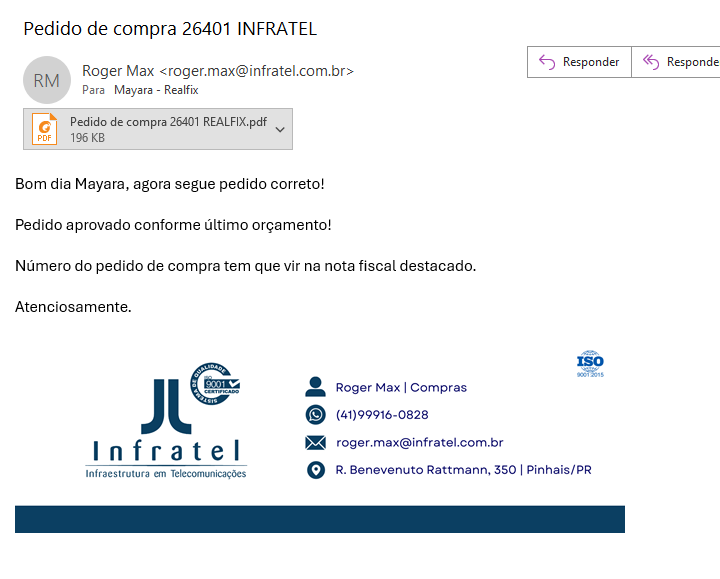Open attachment Pedido de compra 26401 REALFIX.pdf
This screenshot has height=579, width=720.
coord(167,123)
